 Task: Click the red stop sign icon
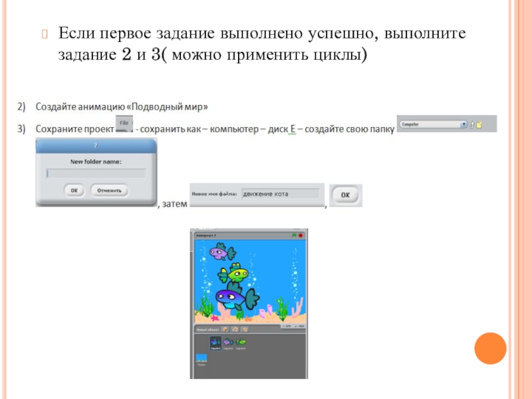301,235
